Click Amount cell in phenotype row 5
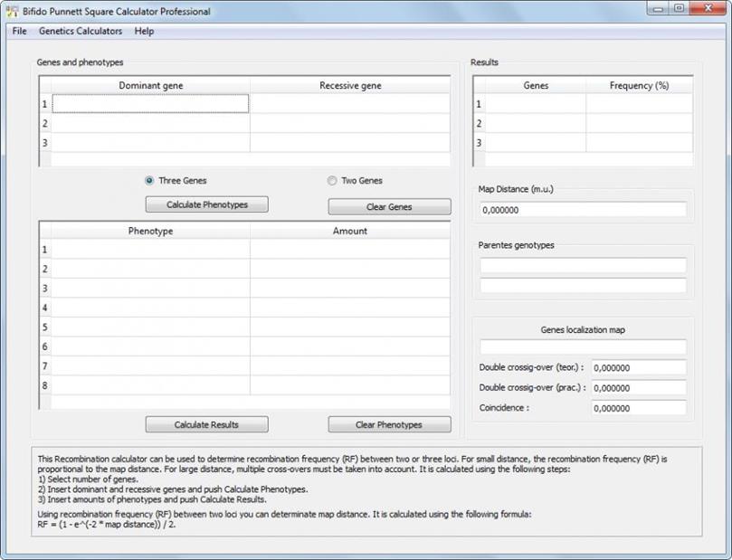Viewport: 732px width, 560px height. click(350, 327)
